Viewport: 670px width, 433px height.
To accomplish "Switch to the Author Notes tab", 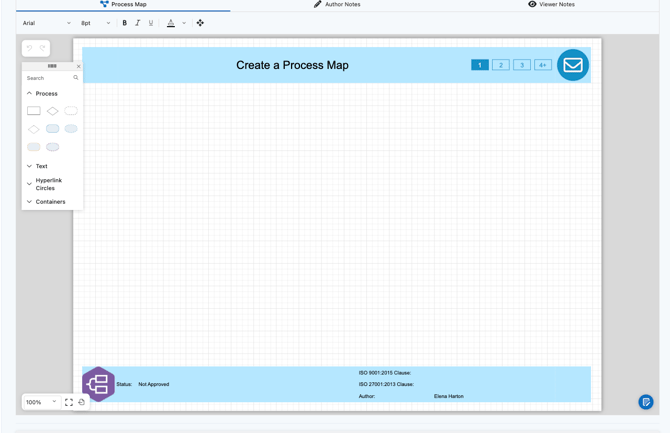I will tap(337, 4).
